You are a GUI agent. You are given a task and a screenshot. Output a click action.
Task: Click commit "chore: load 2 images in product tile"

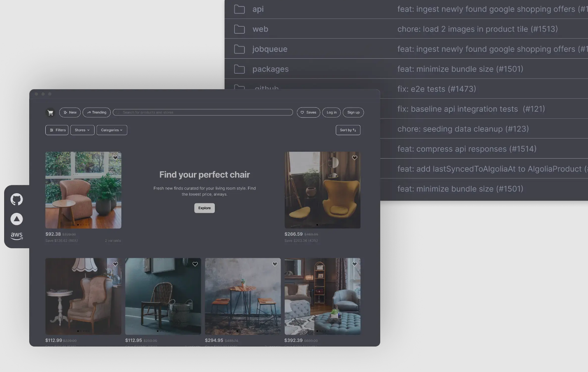[x=477, y=29]
